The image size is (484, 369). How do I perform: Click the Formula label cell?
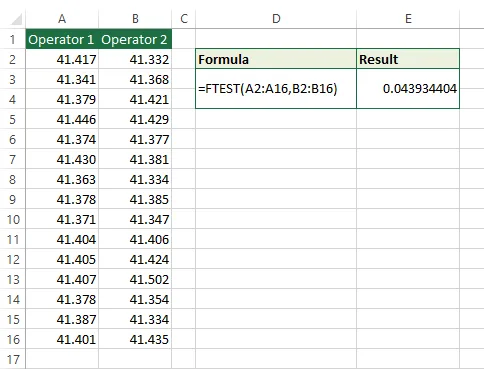pos(276,59)
